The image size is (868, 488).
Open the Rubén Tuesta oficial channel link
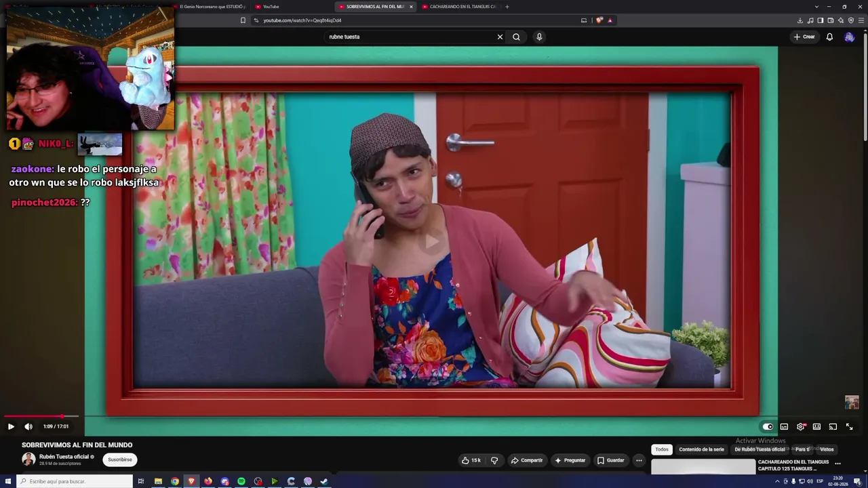(x=64, y=457)
